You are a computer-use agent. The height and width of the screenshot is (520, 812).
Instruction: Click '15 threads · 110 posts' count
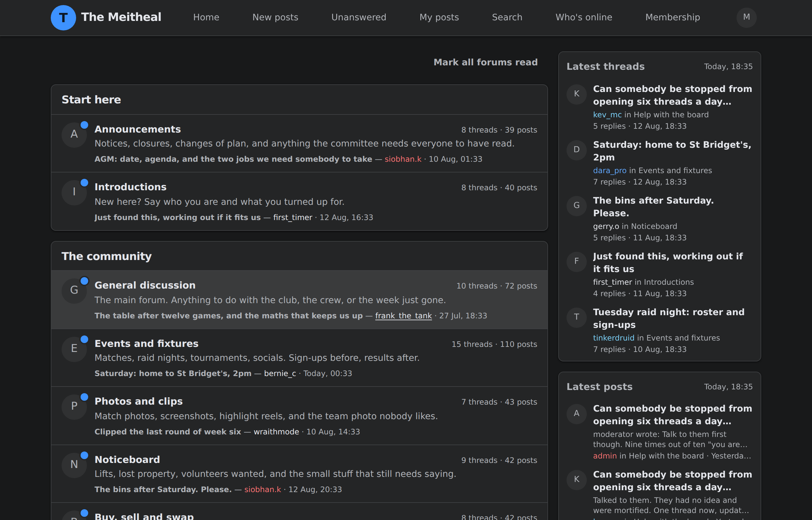[494, 344]
